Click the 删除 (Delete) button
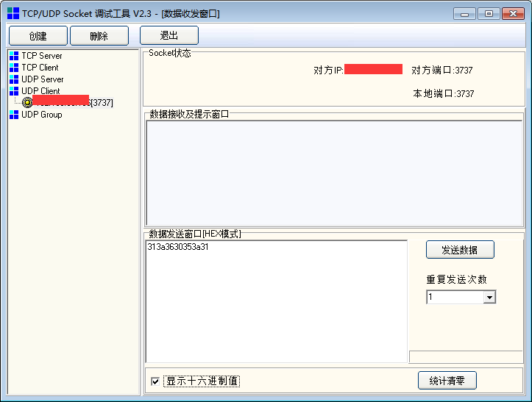This screenshot has height=402, width=532. 99,35
